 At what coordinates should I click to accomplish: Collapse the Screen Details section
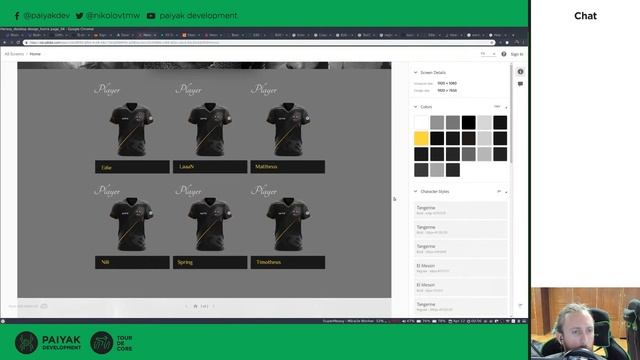pyautogui.click(x=416, y=72)
